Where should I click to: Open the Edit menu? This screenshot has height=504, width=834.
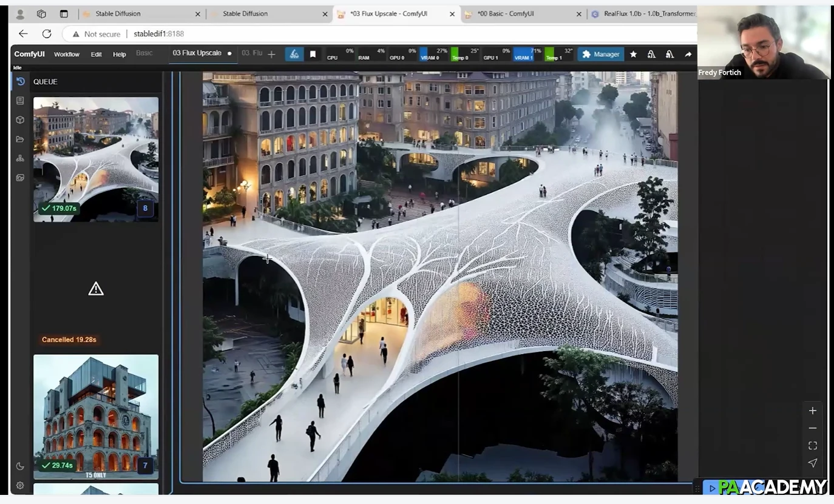96,54
